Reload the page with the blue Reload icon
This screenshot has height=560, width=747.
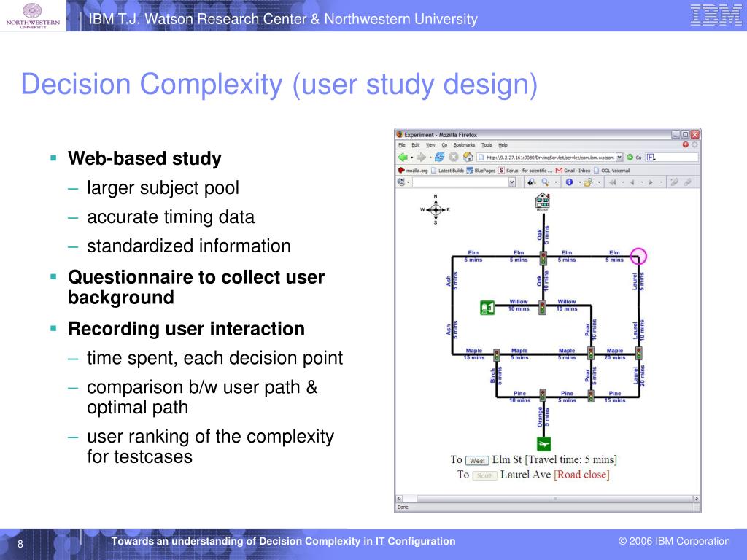(439, 157)
